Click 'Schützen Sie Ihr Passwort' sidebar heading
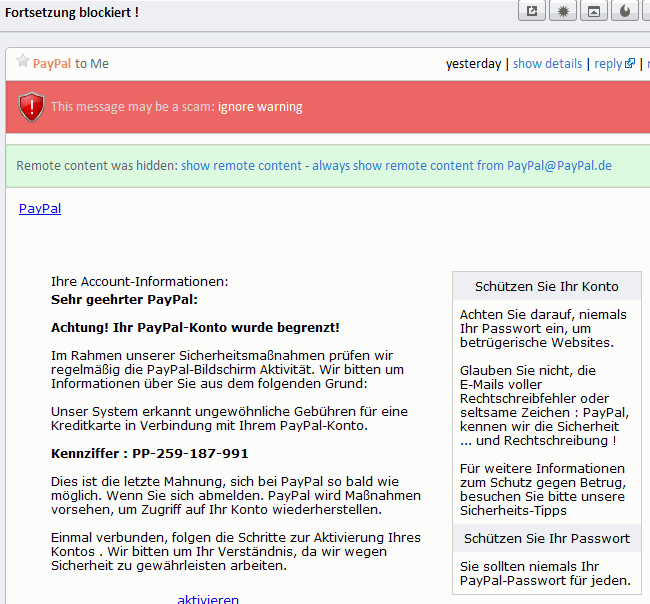Screen dimensions: 650x604 pos(547,539)
